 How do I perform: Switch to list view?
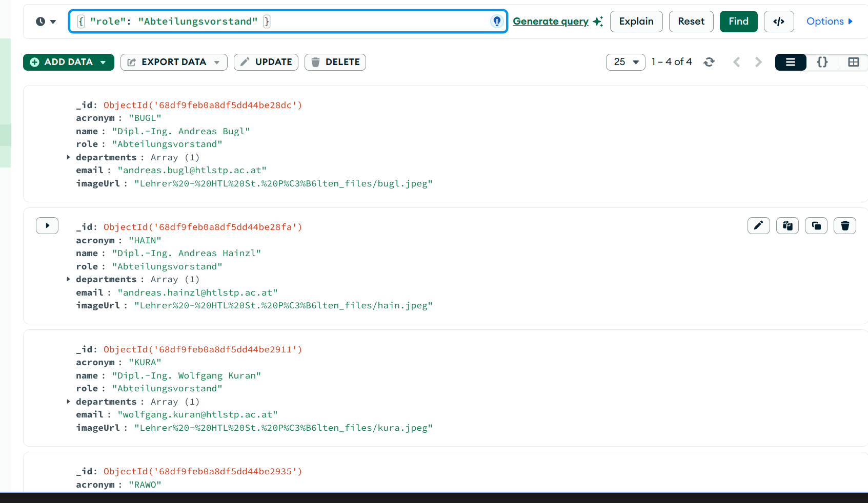790,62
